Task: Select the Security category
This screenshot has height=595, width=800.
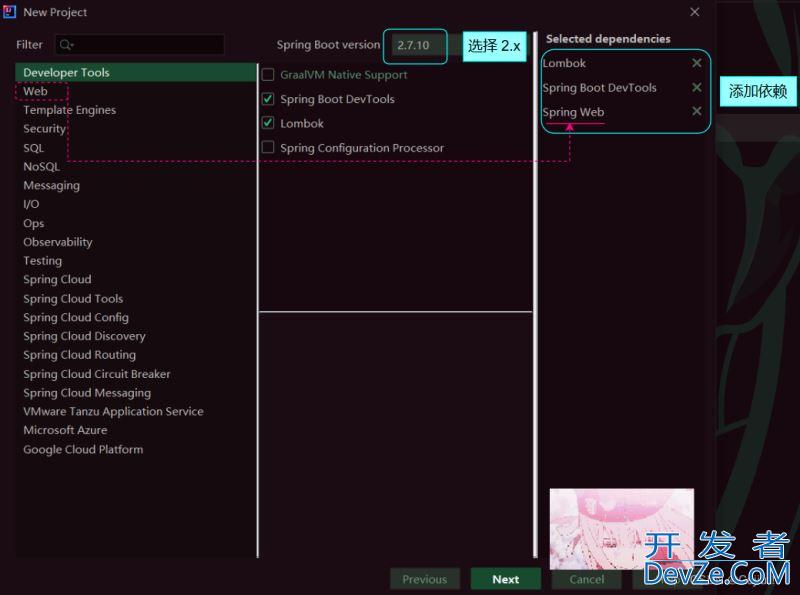Action: 136,129
